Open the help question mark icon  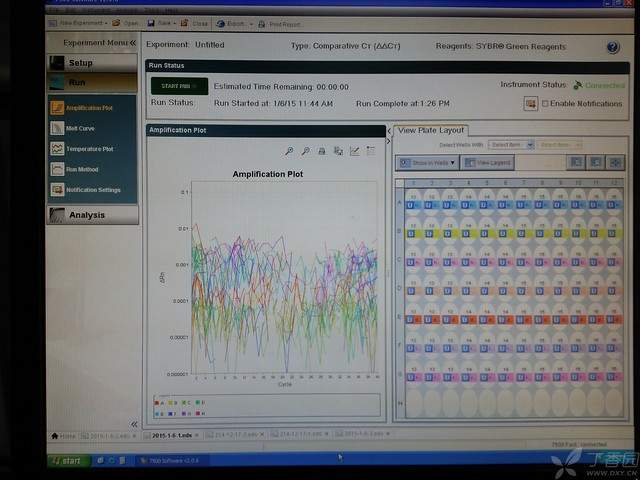pyautogui.click(x=612, y=47)
